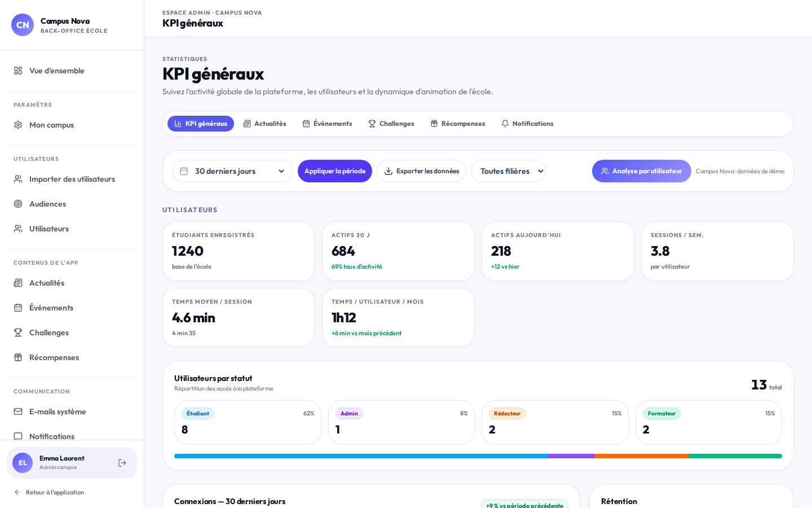Click Importer des utilisateurs icon
The width and height of the screenshot is (812, 508).
pyautogui.click(x=18, y=179)
